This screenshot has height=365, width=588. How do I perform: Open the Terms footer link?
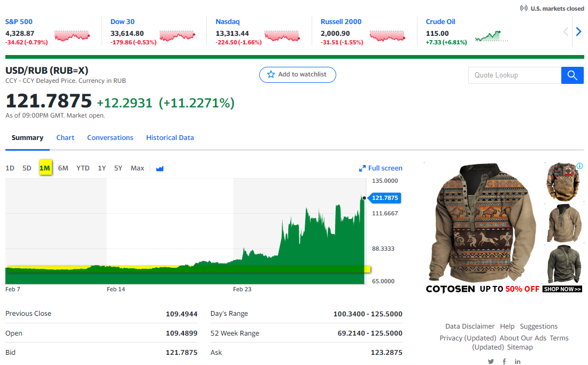click(559, 338)
